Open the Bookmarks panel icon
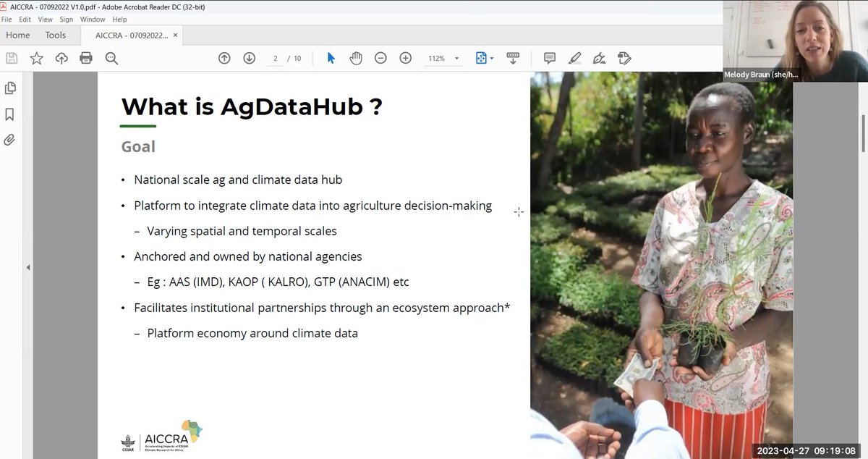 pos(10,114)
